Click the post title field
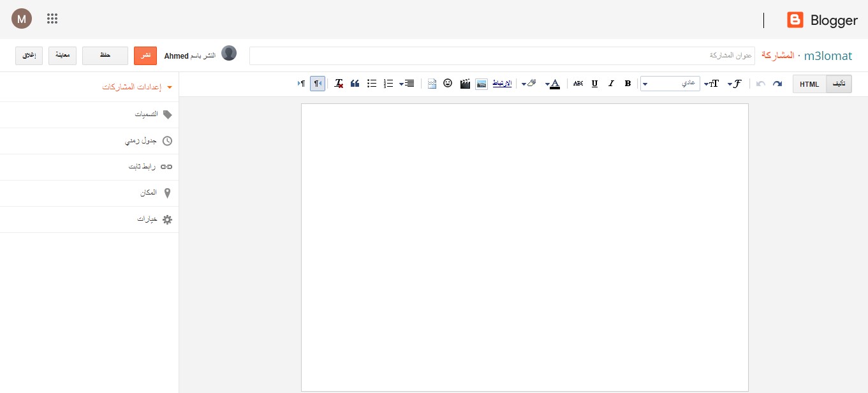868x393 pixels. pyautogui.click(x=502, y=56)
